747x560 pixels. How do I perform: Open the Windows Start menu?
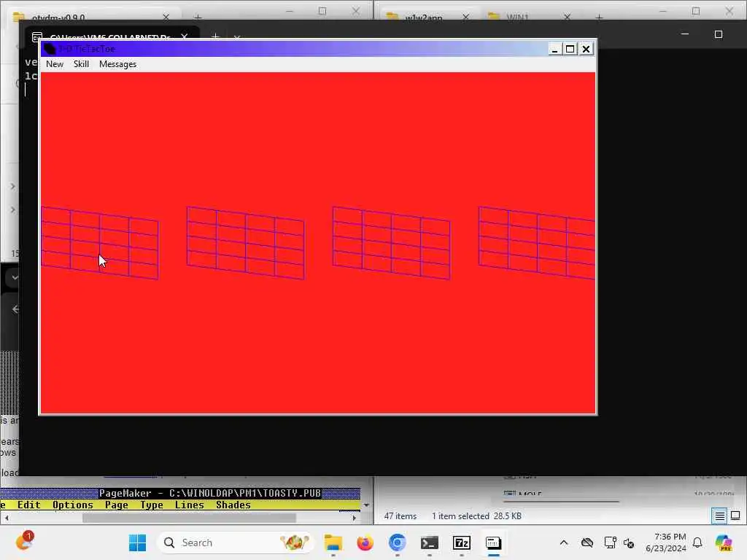[x=138, y=542]
